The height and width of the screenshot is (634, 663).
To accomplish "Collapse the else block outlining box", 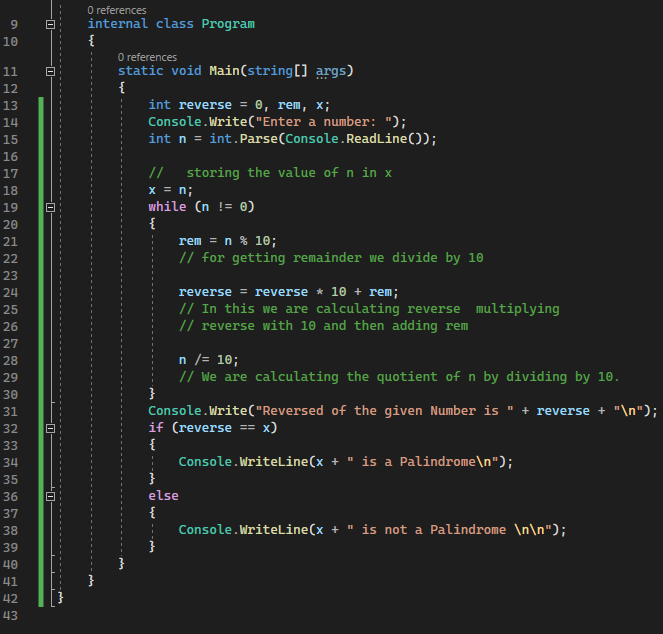I will 50,496.
